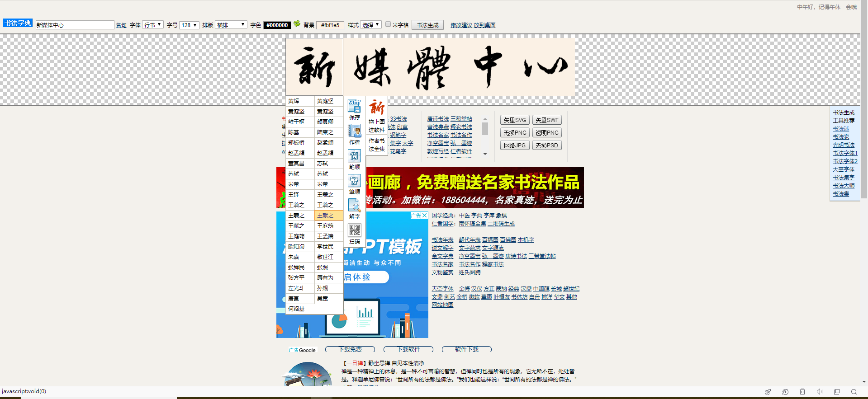The width and height of the screenshot is (868, 399).
Task: Open the red 画廊 free calligraphy banner
Action: click(x=430, y=188)
